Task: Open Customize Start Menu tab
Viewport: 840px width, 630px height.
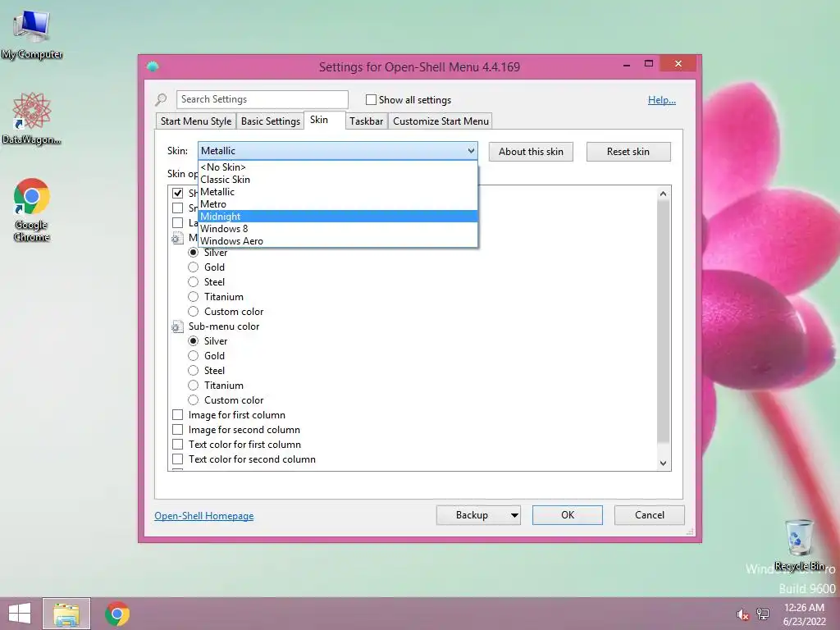Action: click(x=441, y=121)
